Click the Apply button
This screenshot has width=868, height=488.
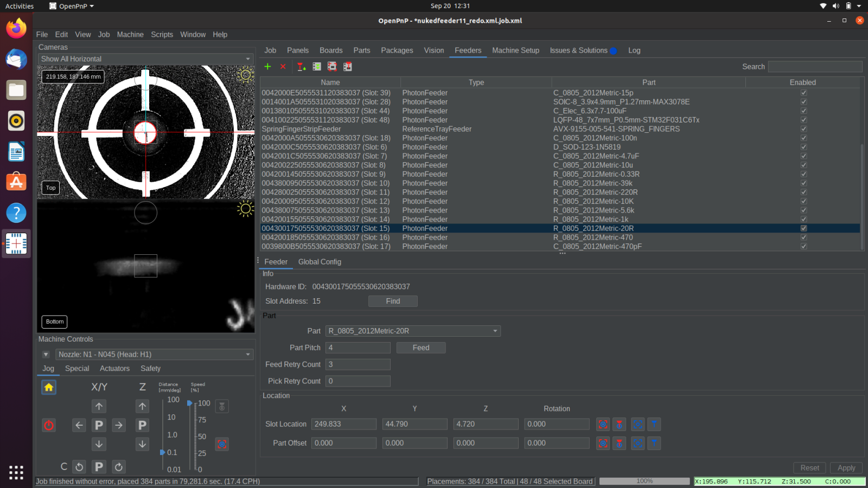(846, 468)
